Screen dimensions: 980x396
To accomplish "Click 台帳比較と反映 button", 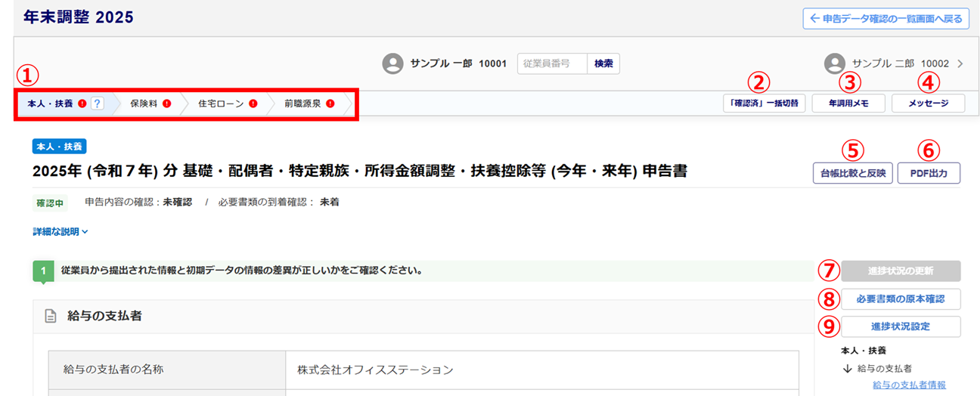I will [852, 173].
